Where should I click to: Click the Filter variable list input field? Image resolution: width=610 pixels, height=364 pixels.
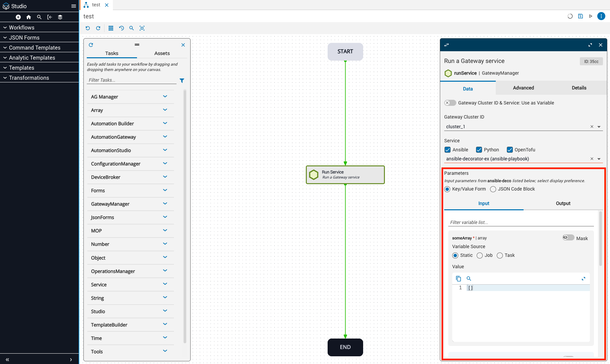[521, 222]
